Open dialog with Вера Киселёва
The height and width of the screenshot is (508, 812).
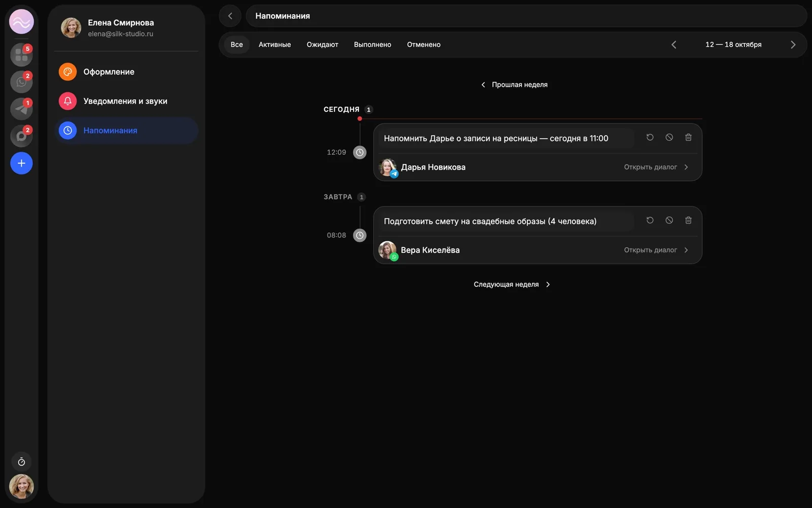[656, 250]
